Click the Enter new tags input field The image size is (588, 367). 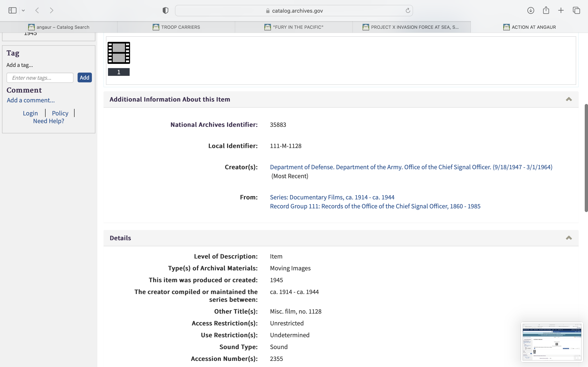(x=40, y=78)
